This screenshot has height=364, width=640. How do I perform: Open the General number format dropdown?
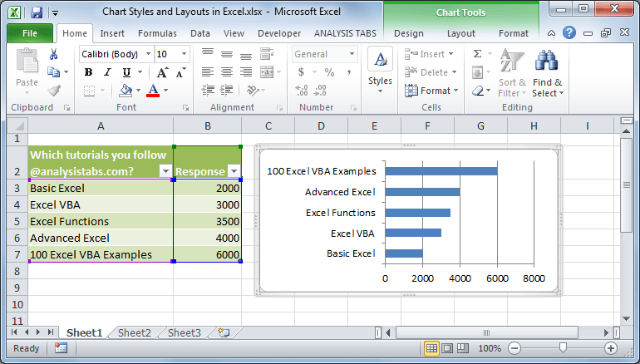pyautogui.click(x=352, y=54)
